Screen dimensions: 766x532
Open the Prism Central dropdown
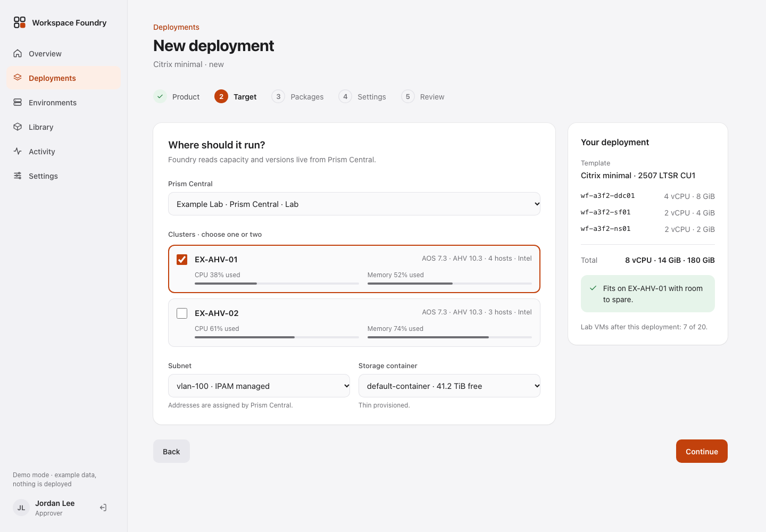pos(354,204)
